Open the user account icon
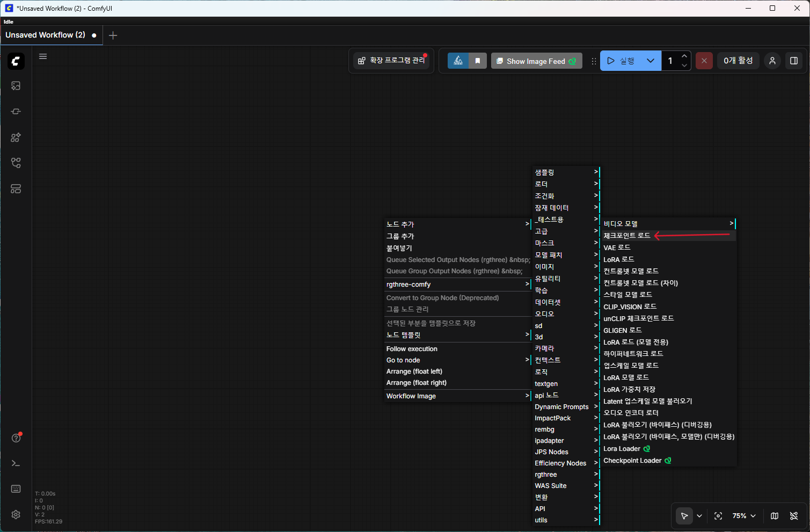The height and width of the screenshot is (532, 810). [x=772, y=61]
